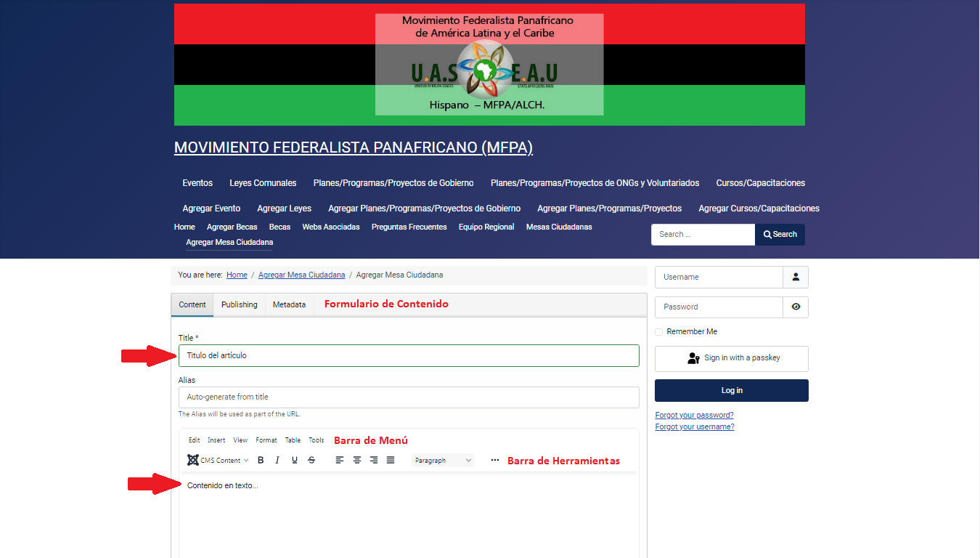This screenshot has height=558, width=980.
Task: Open the editor View menu
Action: (x=240, y=440)
